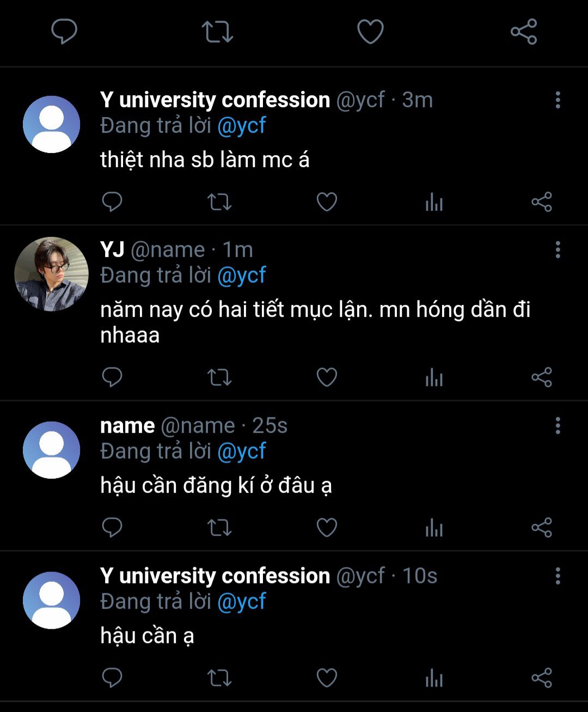
Task: Open the @ycf mention link in YJ's reply
Action: pyautogui.click(x=241, y=276)
